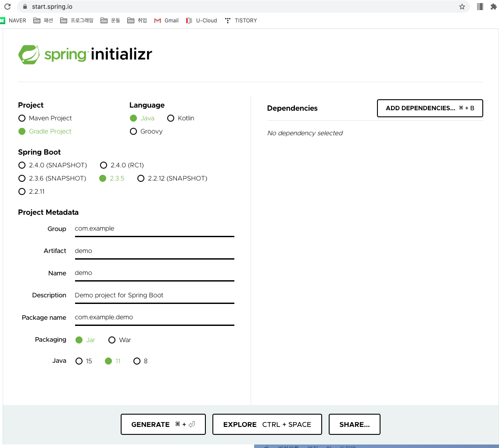Click the Project Metadata heading
The image size is (499, 448).
click(48, 213)
